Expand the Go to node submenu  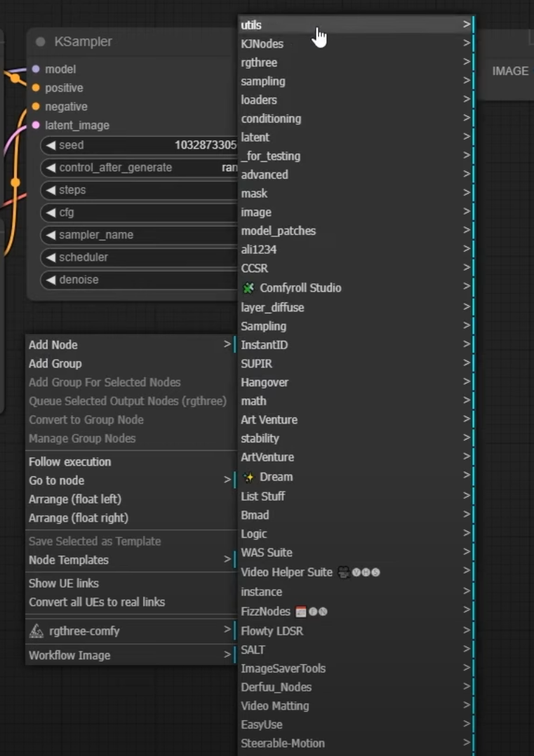point(131,480)
